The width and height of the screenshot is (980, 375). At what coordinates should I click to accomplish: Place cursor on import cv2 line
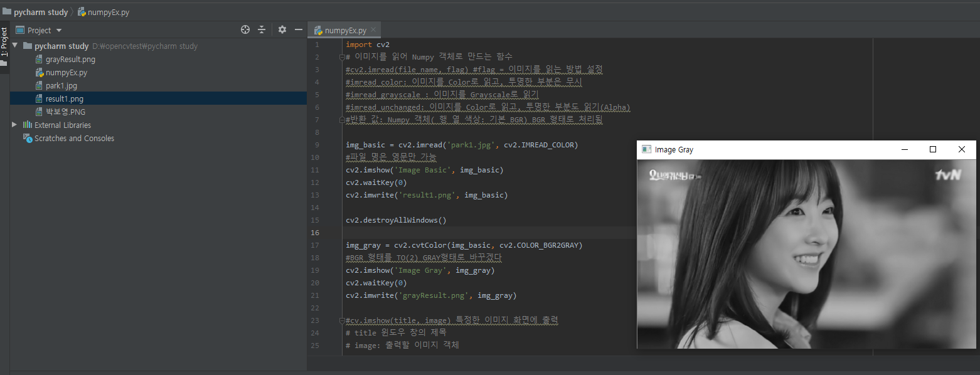(x=368, y=45)
